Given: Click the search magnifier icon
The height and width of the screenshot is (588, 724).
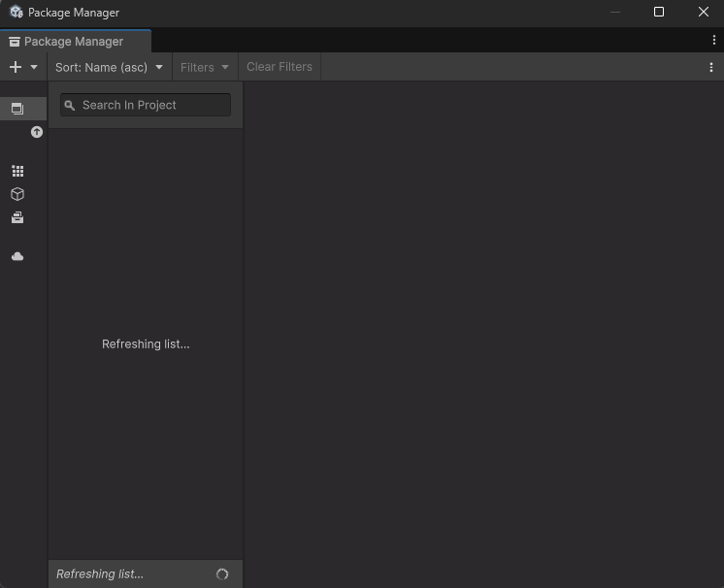Looking at the screenshot, I should 69,105.
